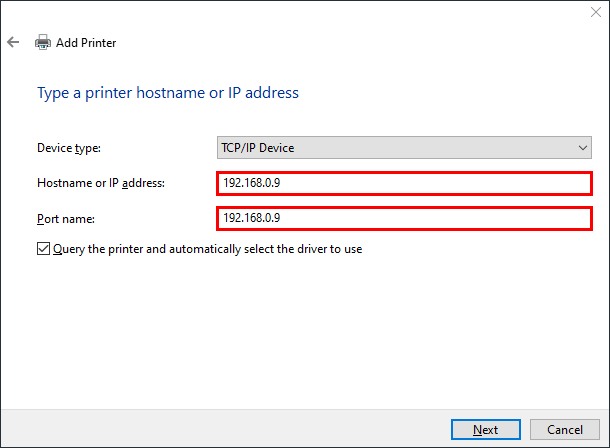Expand the Device type dropdown chevron
The height and width of the screenshot is (448, 610).
(x=582, y=148)
